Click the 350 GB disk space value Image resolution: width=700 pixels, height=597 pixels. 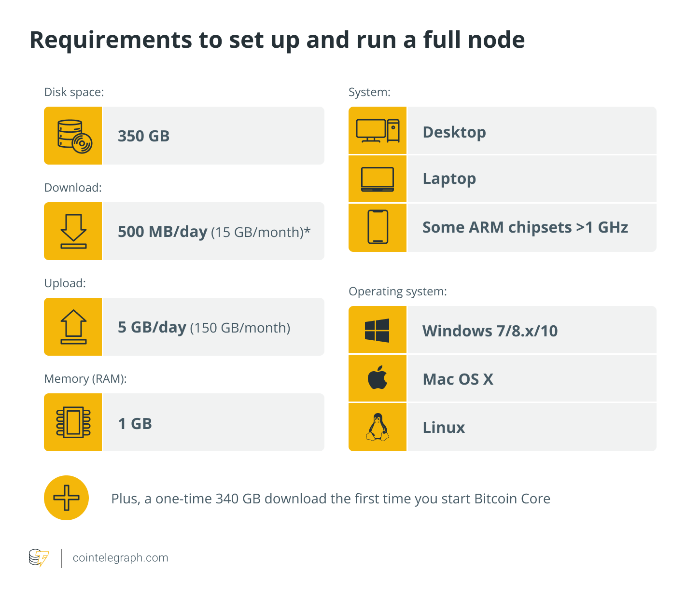[144, 136]
